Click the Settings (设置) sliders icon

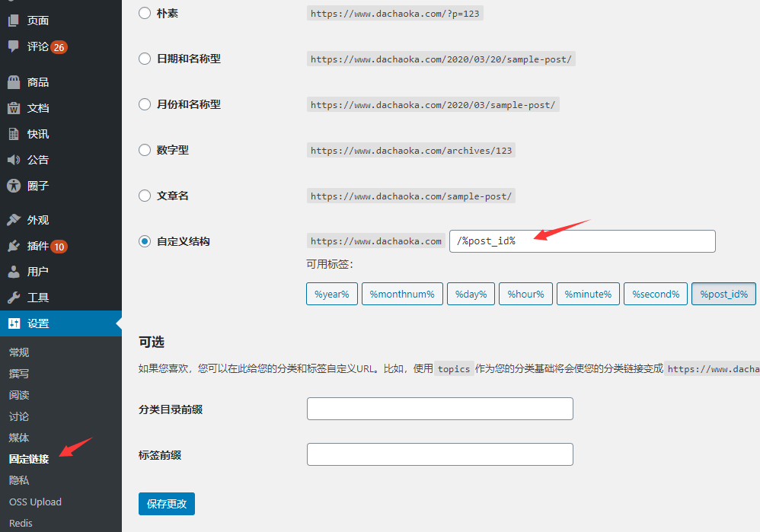14,323
